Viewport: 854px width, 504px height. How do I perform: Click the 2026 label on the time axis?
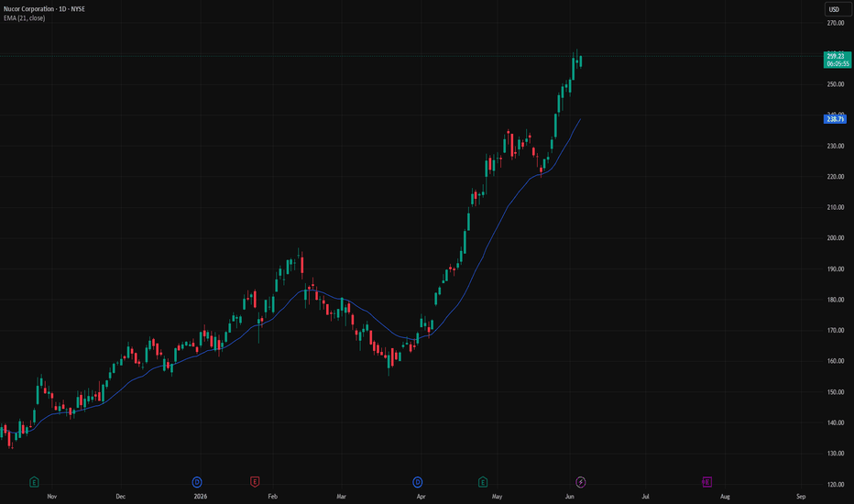pos(201,497)
